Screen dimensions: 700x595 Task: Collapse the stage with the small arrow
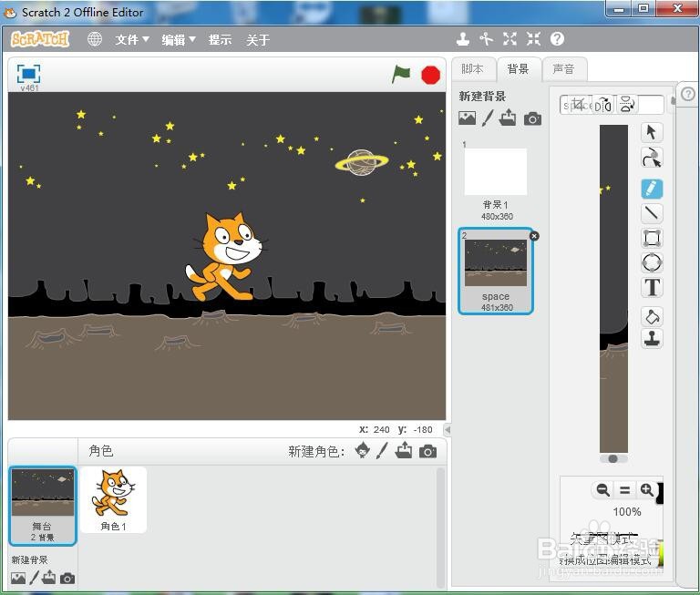click(448, 430)
